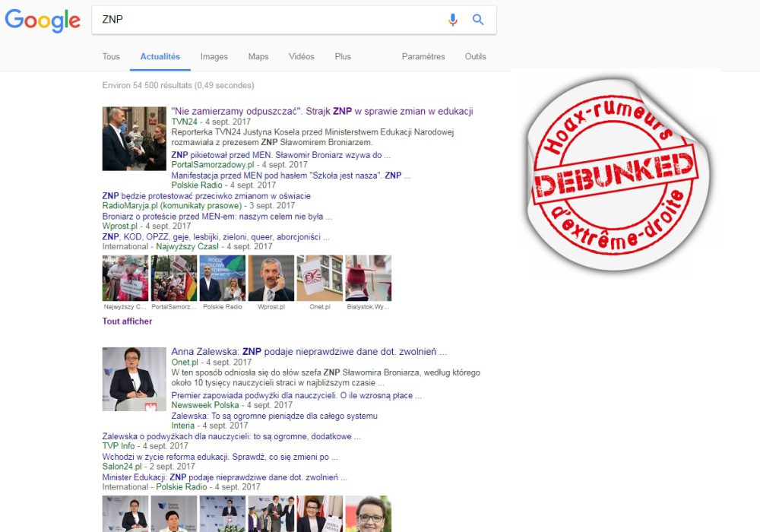The image size is (760, 532).
Task: Click the Google logo
Action: click(43, 21)
